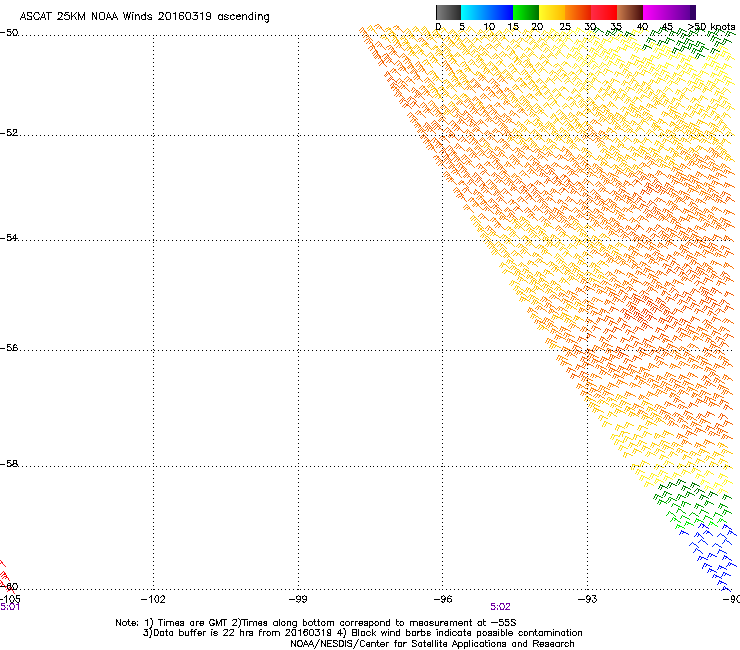Click the -102 longitude axis label
The image size is (740, 650).
153,599
